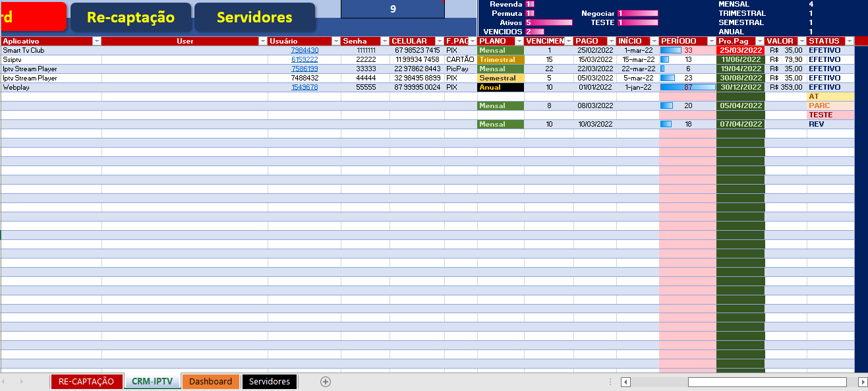
Task: Expand the STATUS column filter
Action: click(x=849, y=41)
